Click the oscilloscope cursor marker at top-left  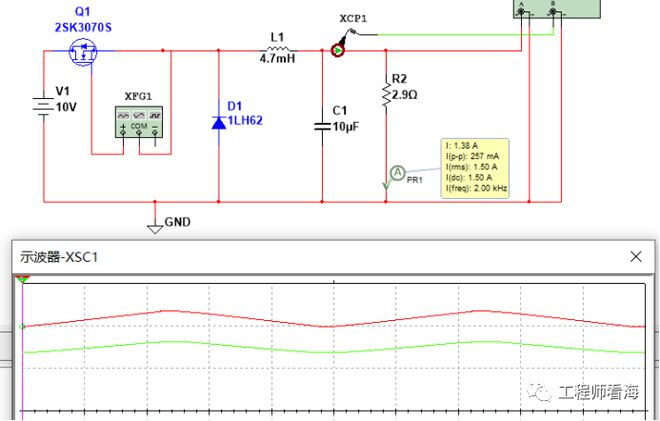point(22,279)
